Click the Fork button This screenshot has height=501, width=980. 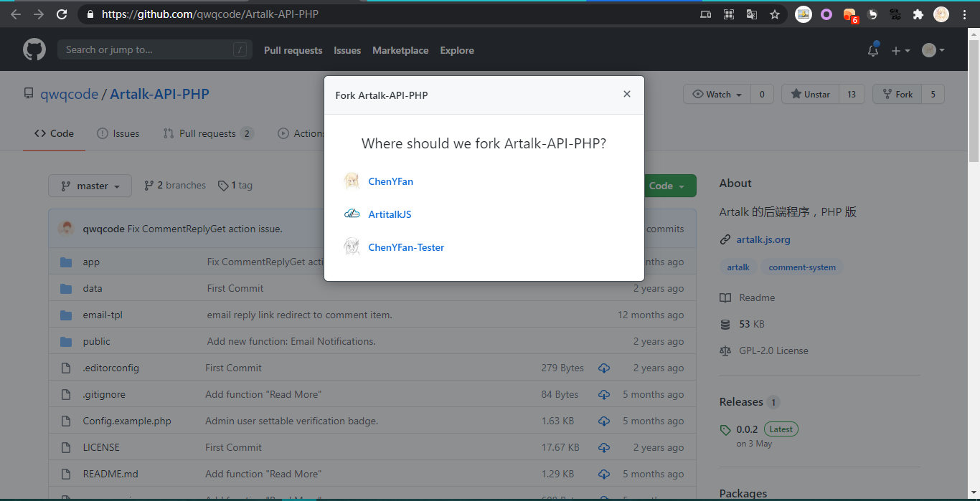(x=897, y=94)
